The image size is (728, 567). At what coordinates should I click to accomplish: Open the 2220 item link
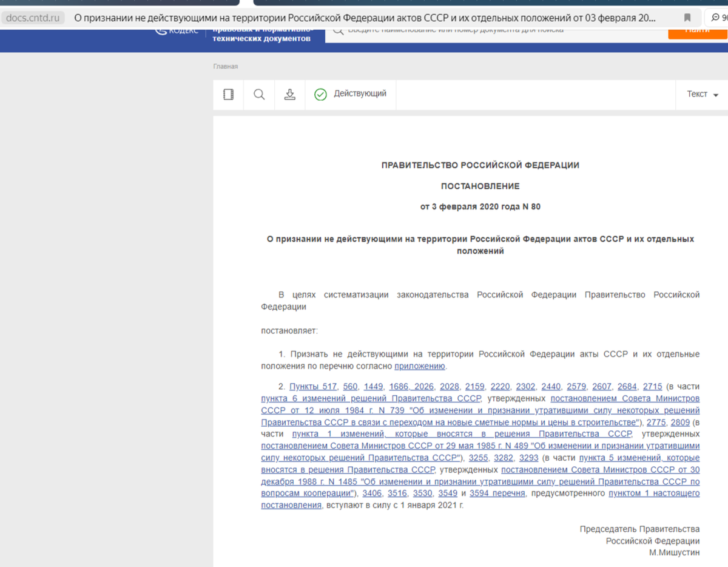(500, 387)
